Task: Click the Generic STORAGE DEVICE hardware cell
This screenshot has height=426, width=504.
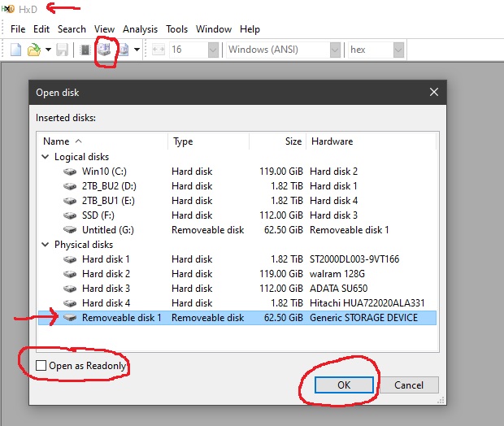Action: 363,318
